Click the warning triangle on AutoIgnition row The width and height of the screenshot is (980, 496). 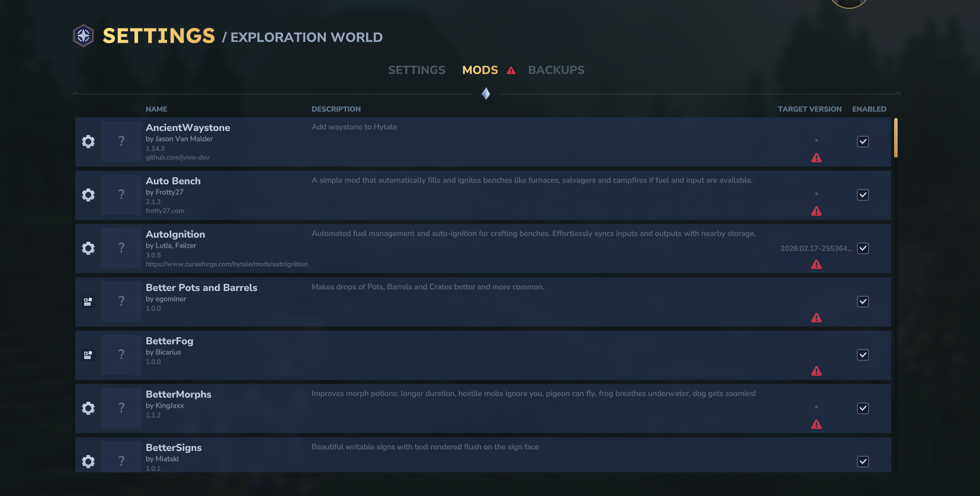(816, 264)
